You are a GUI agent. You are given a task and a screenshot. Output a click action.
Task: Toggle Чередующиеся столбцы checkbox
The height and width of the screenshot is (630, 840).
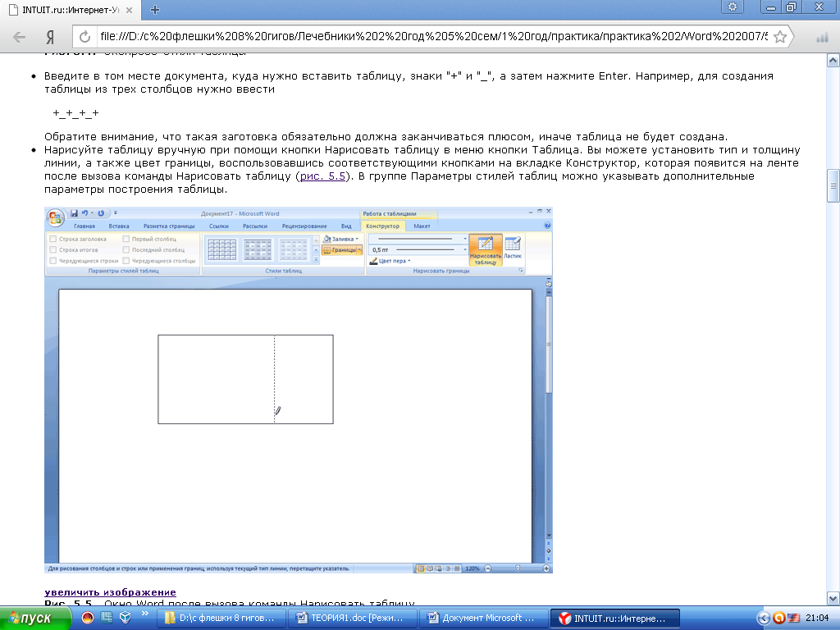pos(126,261)
